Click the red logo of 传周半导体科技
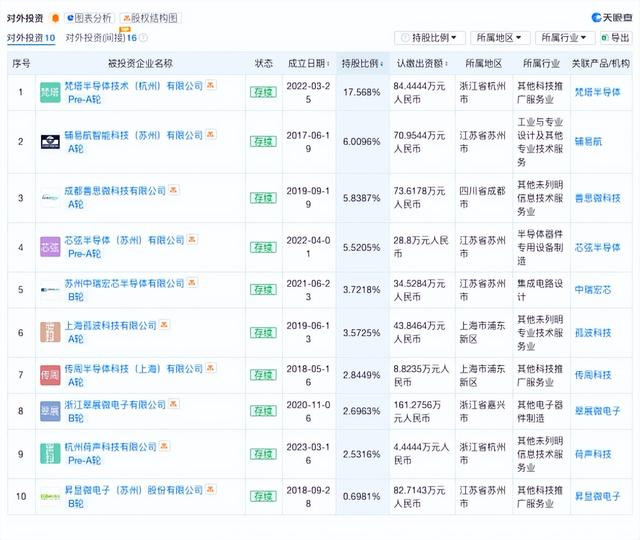The image size is (640, 540). click(50, 375)
